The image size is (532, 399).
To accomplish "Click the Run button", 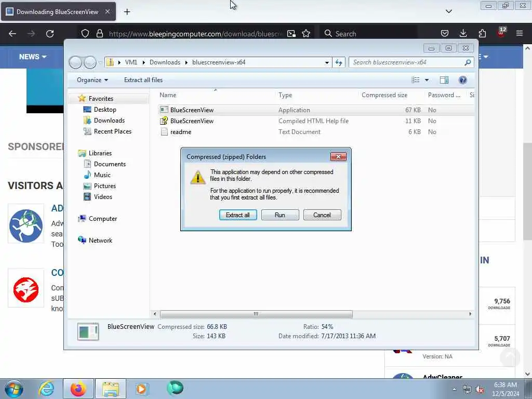I will pos(280,215).
